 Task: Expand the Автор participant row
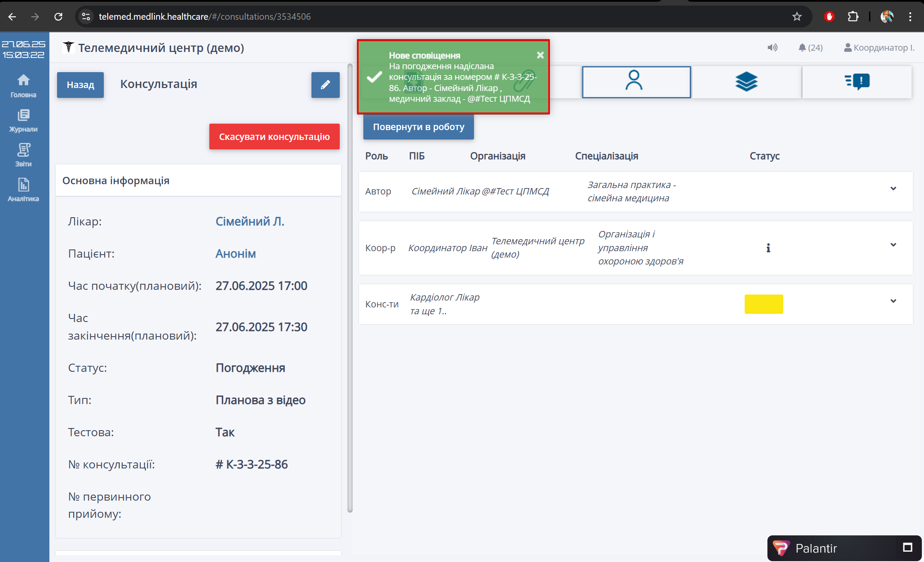point(893,188)
